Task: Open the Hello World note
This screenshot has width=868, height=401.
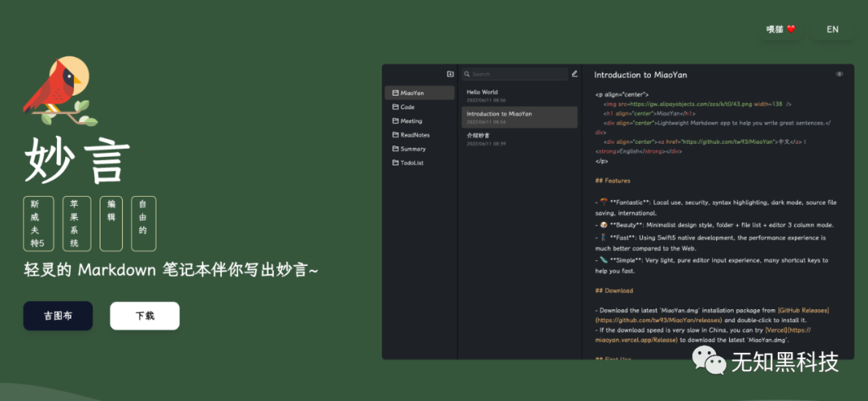Action: tap(519, 96)
